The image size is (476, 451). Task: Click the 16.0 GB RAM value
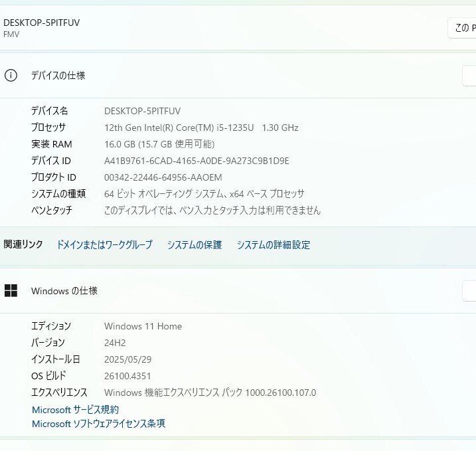pyautogui.click(x=159, y=144)
